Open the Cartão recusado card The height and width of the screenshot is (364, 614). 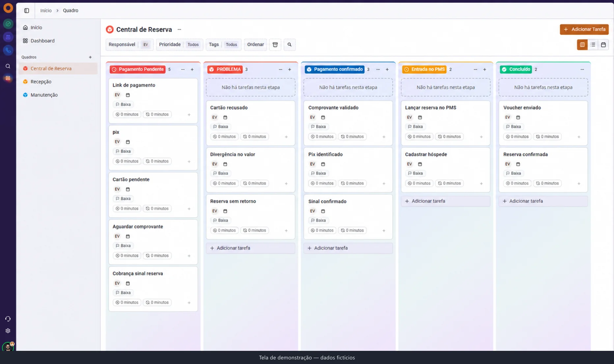pyautogui.click(x=250, y=123)
